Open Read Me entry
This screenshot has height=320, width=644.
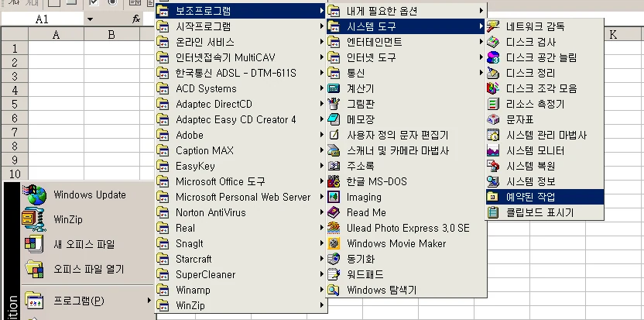click(x=406, y=212)
